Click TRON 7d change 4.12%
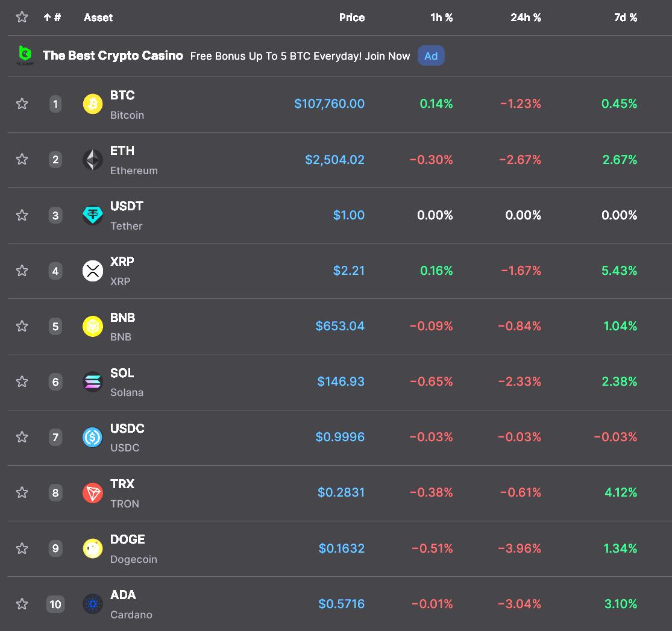 (x=621, y=492)
